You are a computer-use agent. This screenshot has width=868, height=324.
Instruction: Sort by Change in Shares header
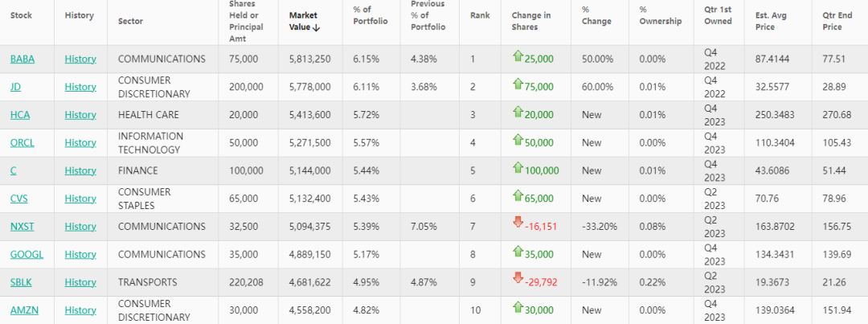coord(531,21)
